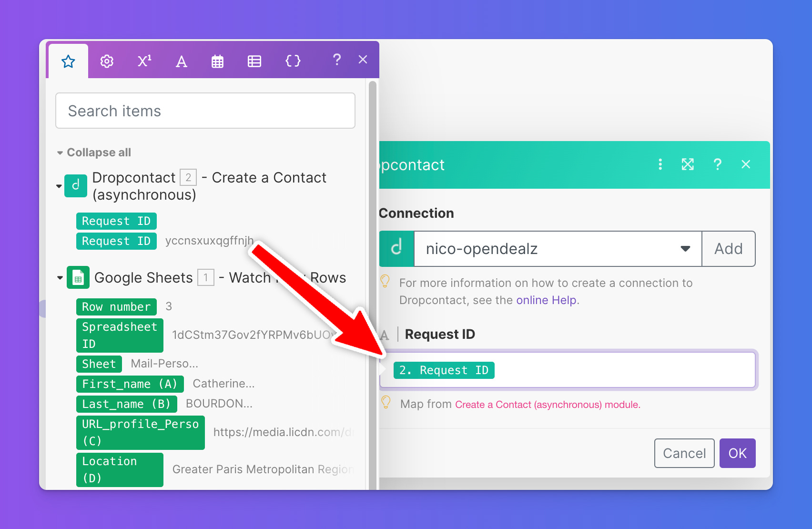
Task: Click the 'Catherine...' value text
Action: [x=223, y=384]
